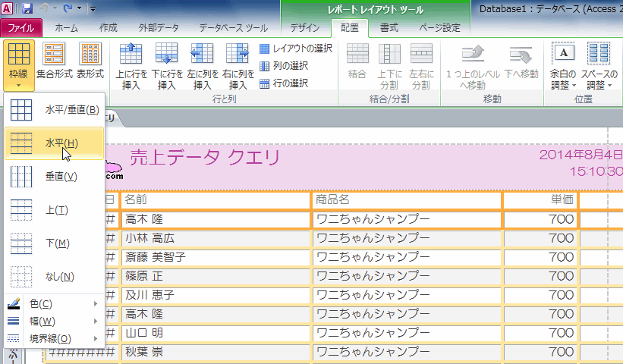Choose 垂直(V) vertical gridlines option
The image size is (623, 364).
tap(55, 177)
